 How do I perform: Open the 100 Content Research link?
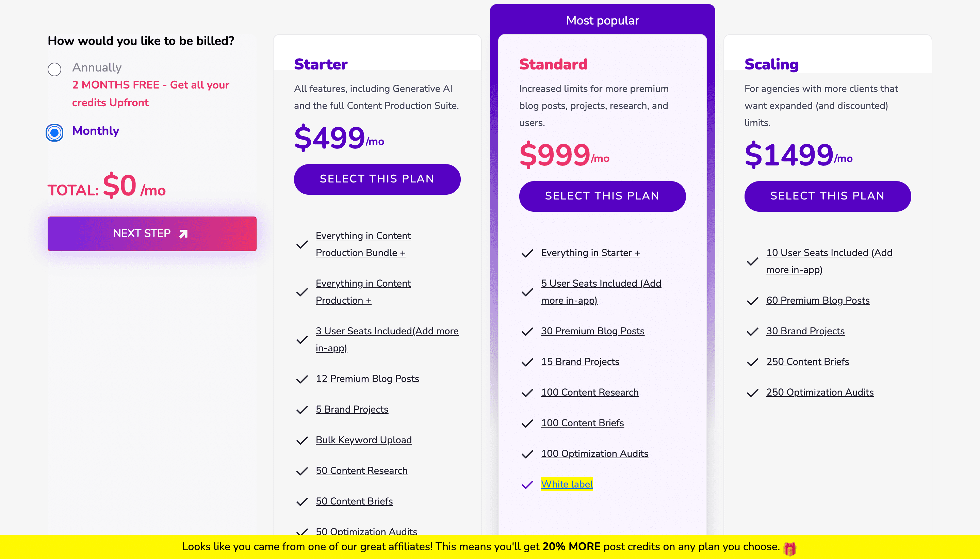[589, 393]
